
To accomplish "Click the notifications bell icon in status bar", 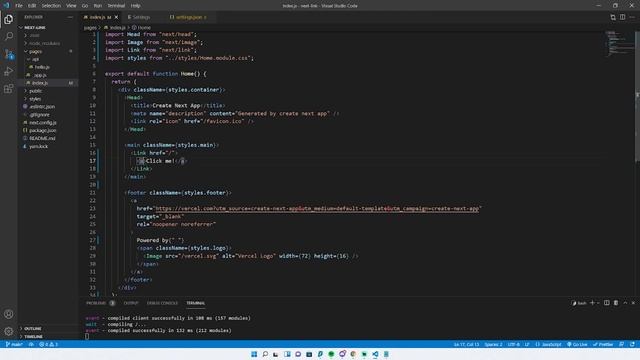I will click(x=632, y=344).
